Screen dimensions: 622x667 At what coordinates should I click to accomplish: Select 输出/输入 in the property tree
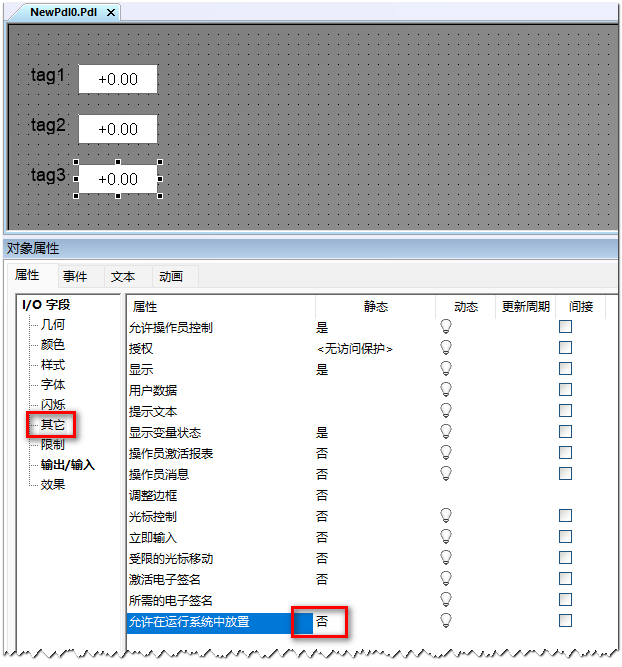tap(67, 465)
